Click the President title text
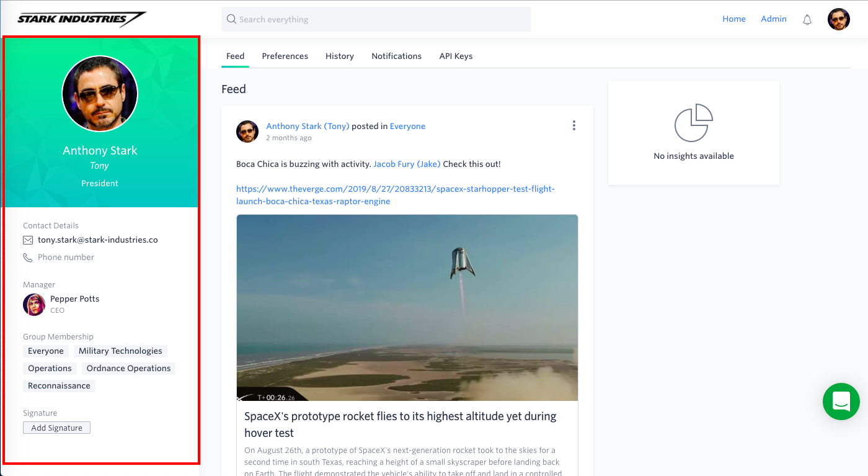Image resolution: width=868 pixels, height=476 pixels. [100, 184]
